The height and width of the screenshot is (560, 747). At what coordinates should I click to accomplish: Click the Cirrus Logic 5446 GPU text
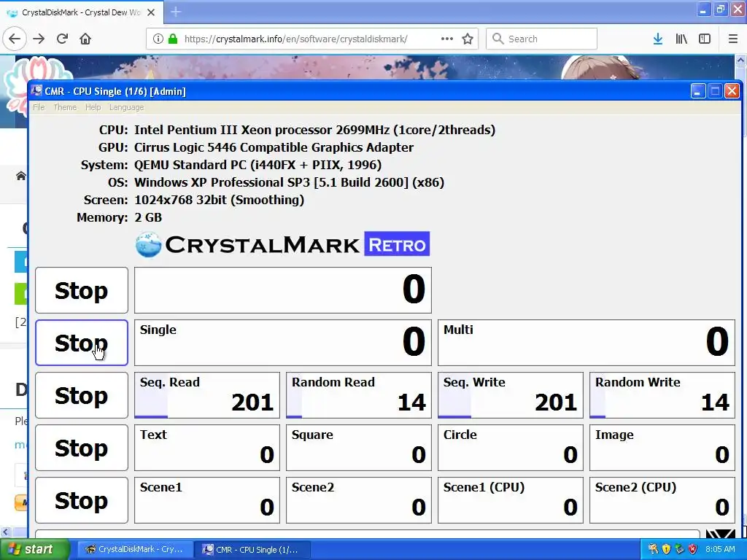click(x=274, y=147)
